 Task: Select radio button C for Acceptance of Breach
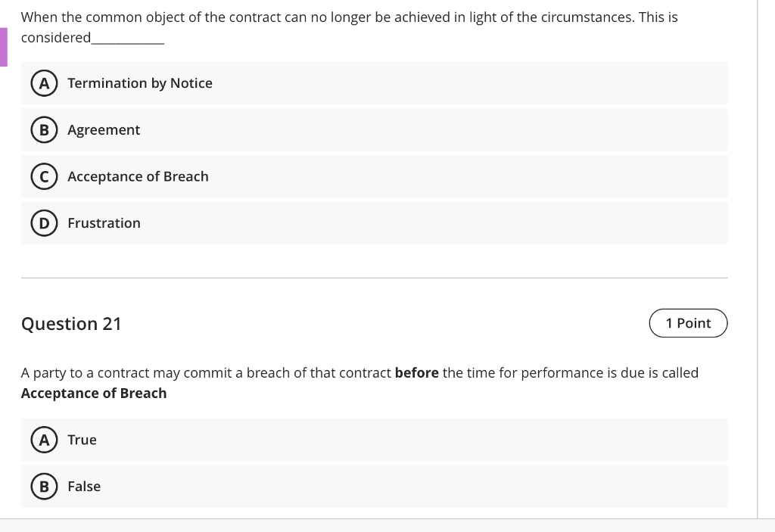(x=43, y=176)
